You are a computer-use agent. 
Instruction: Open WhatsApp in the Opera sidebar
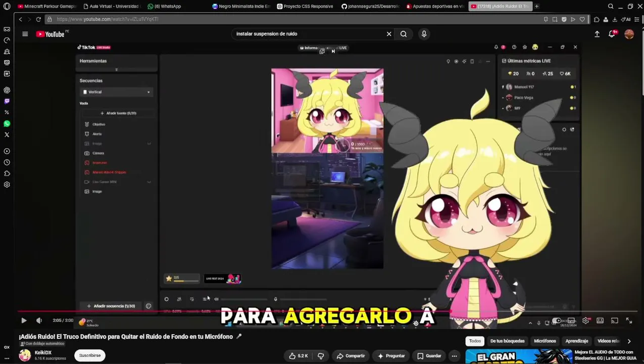7,123
